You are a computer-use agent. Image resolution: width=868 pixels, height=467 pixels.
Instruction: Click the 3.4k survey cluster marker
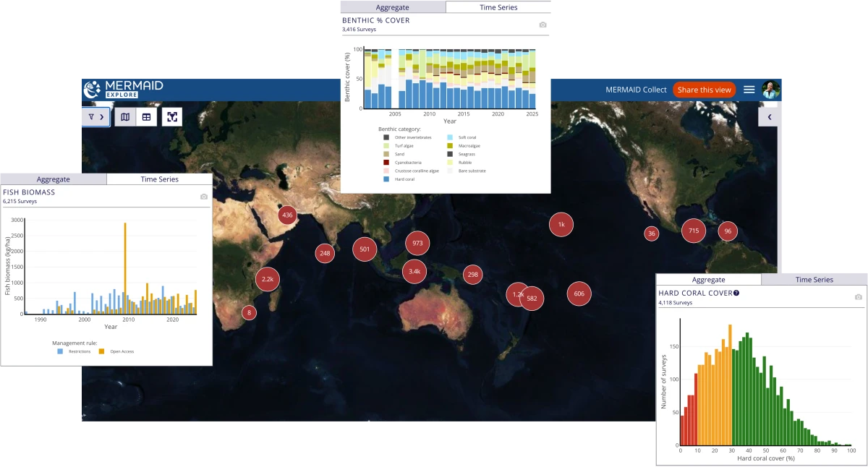[414, 271]
